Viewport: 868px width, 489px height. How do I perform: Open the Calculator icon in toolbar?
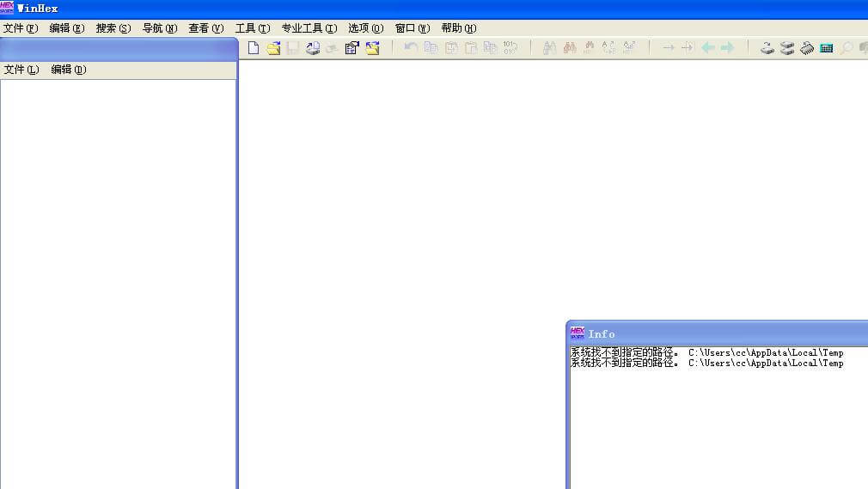[827, 48]
